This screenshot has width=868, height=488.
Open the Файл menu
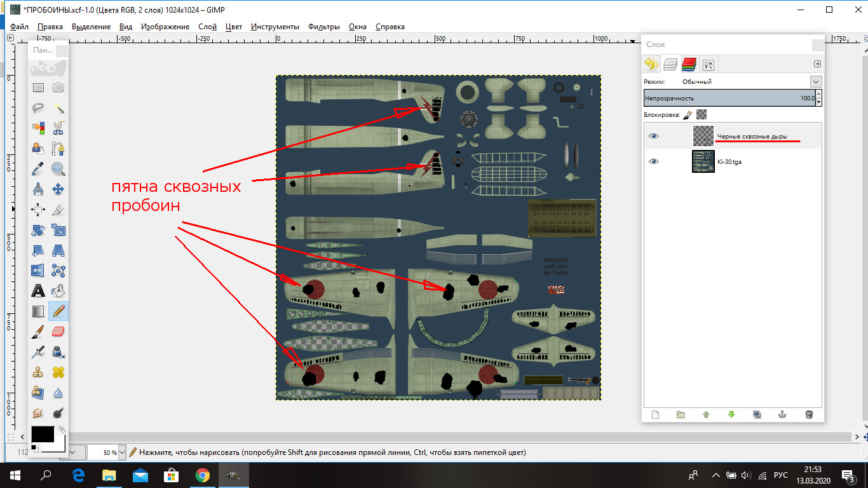(19, 27)
